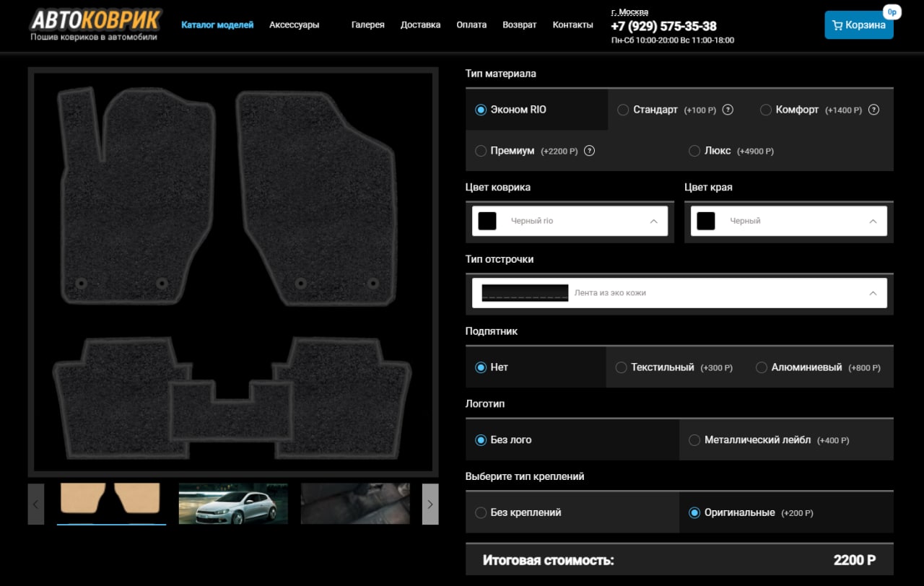Screen dimensions: 924x586
Task: Open Контакты page
Action: [573, 25]
